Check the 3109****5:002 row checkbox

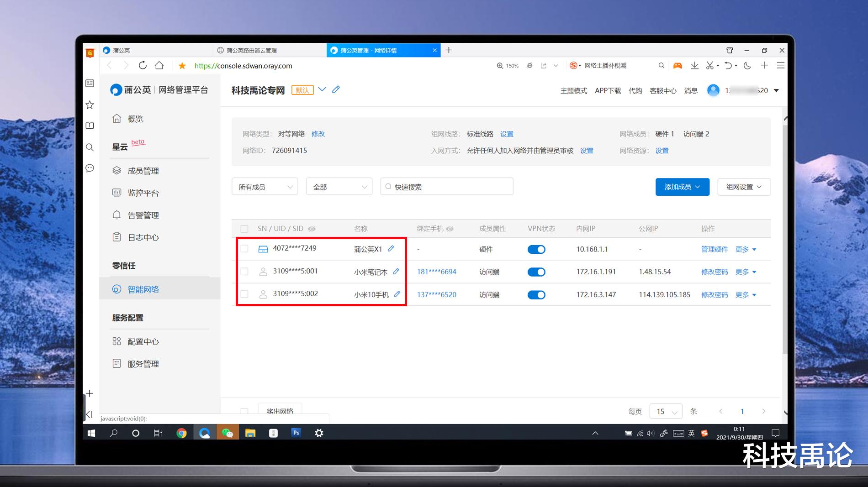pyautogui.click(x=244, y=294)
